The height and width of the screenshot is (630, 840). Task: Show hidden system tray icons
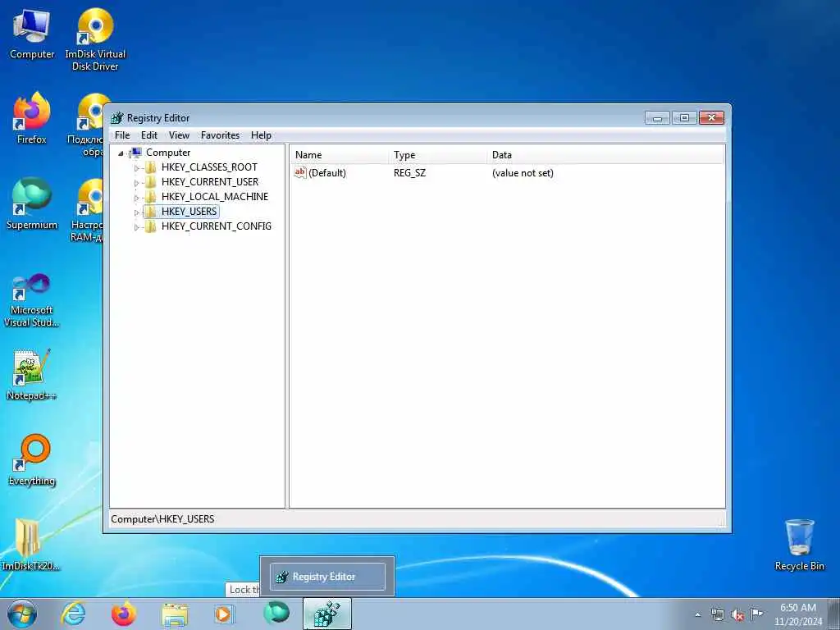(697, 614)
